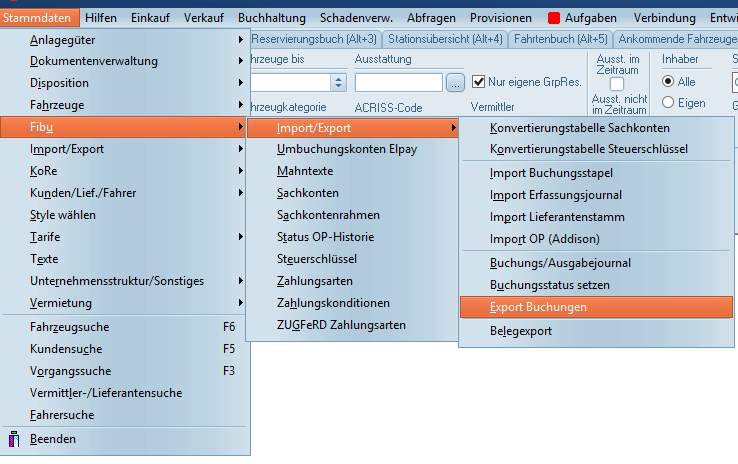Viewport: 738px width, 464px height.
Task: Click the ellipsis button beside Ausstattung
Action: click(x=456, y=82)
